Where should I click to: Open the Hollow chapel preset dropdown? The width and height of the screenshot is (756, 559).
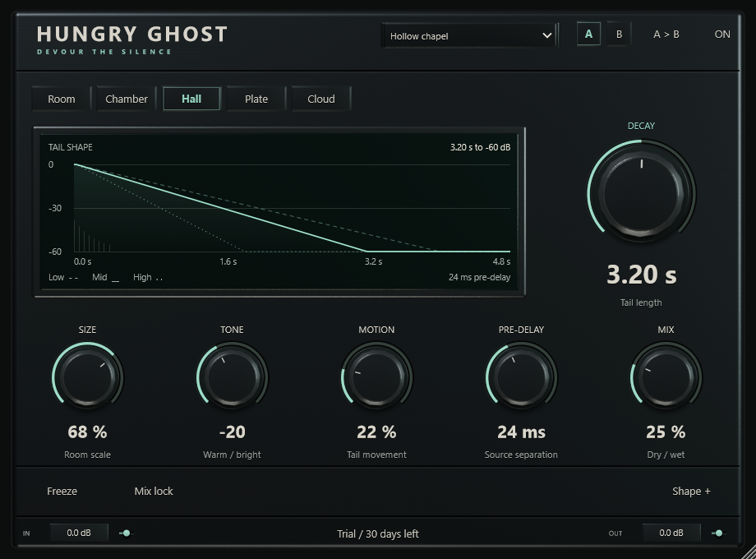click(x=470, y=35)
